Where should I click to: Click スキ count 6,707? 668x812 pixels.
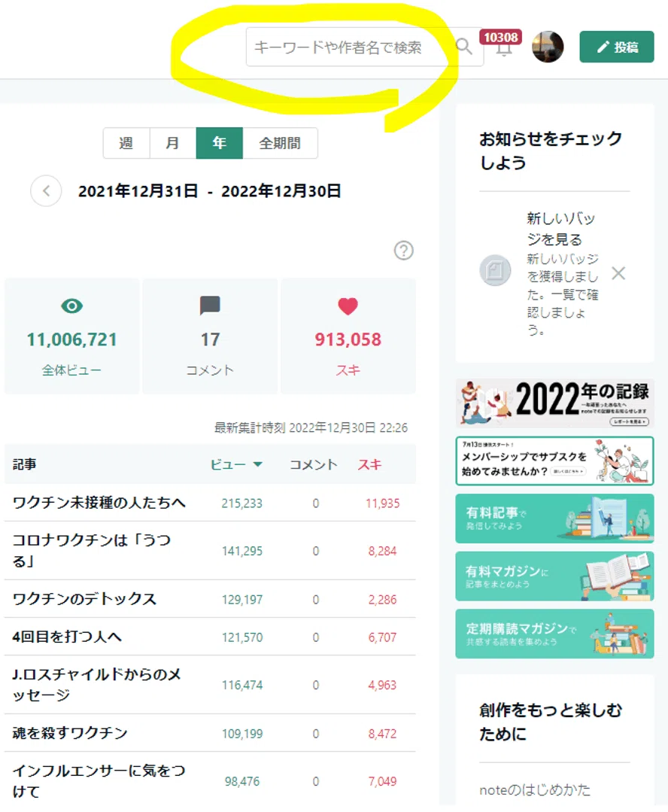pyautogui.click(x=383, y=637)
